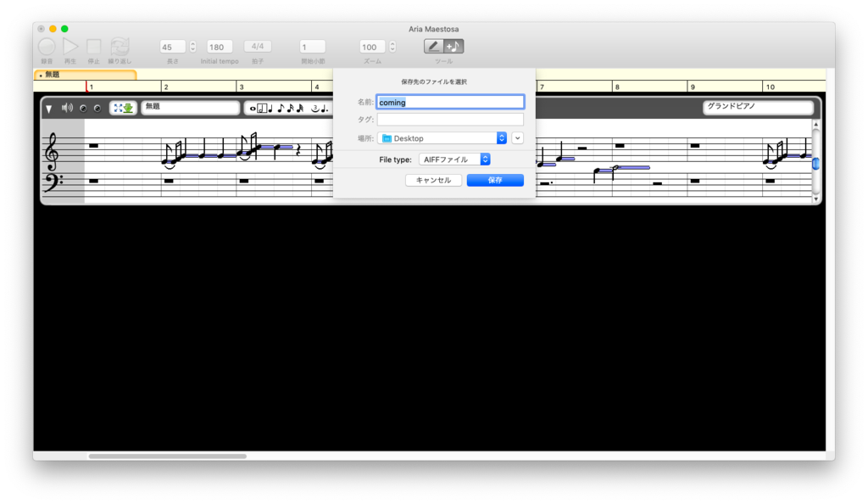Screen dimensions: 868x504
Task: Start playback with the 再生 button
Action: pos(70,47)
